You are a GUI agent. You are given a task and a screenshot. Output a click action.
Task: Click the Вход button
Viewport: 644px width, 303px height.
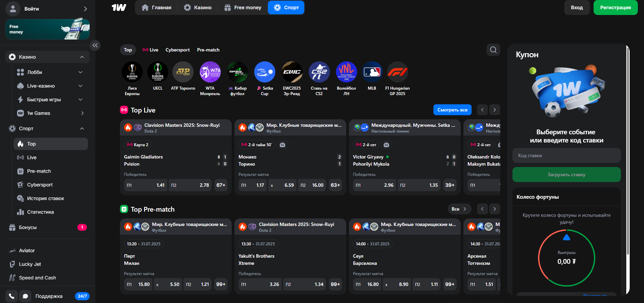click(x=577, y=7)
